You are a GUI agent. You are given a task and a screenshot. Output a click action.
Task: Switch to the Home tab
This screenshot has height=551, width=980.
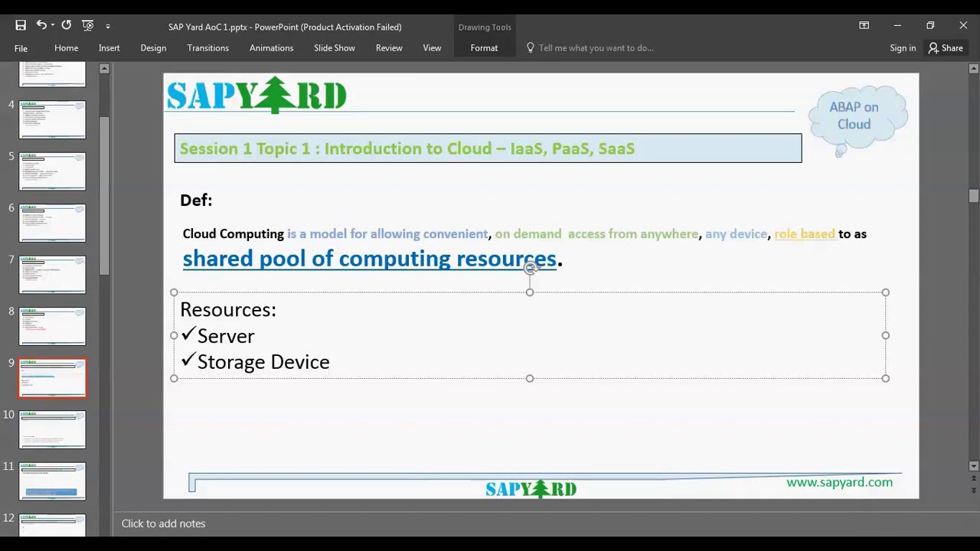tap(66, 47)
